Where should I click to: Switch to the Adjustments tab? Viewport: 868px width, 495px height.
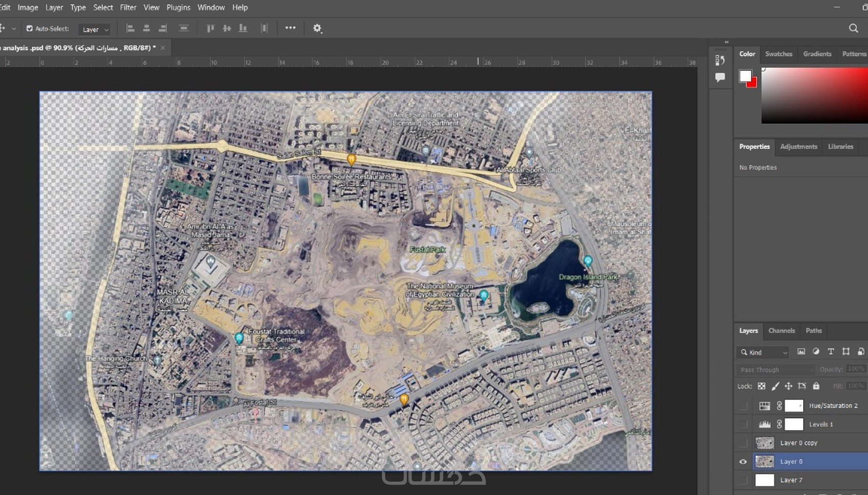click(x=799, y=147)
